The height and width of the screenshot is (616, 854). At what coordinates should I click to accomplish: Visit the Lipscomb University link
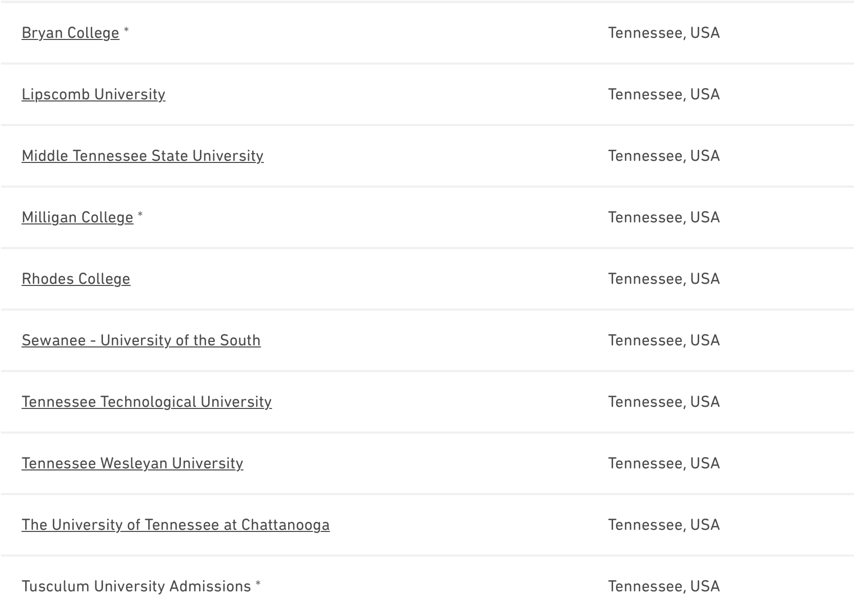point(93,94)
